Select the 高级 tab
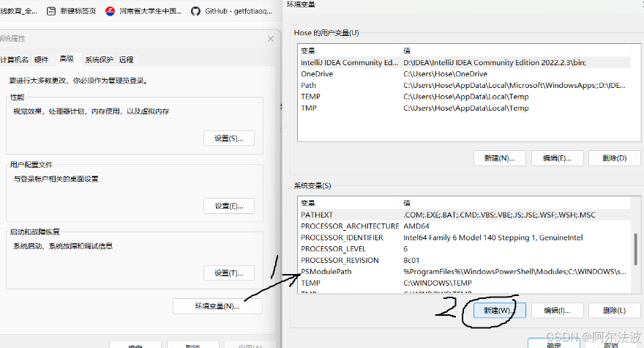 67,59
